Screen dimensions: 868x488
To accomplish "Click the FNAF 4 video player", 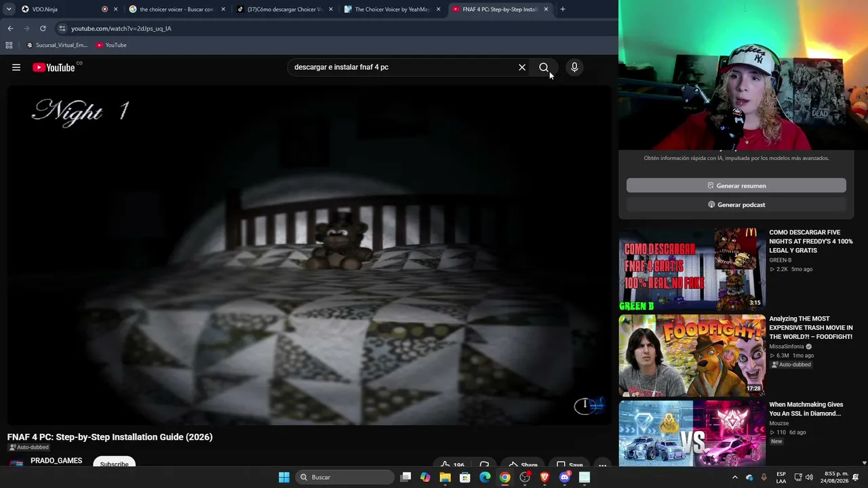I will click(x=309, y=256).
